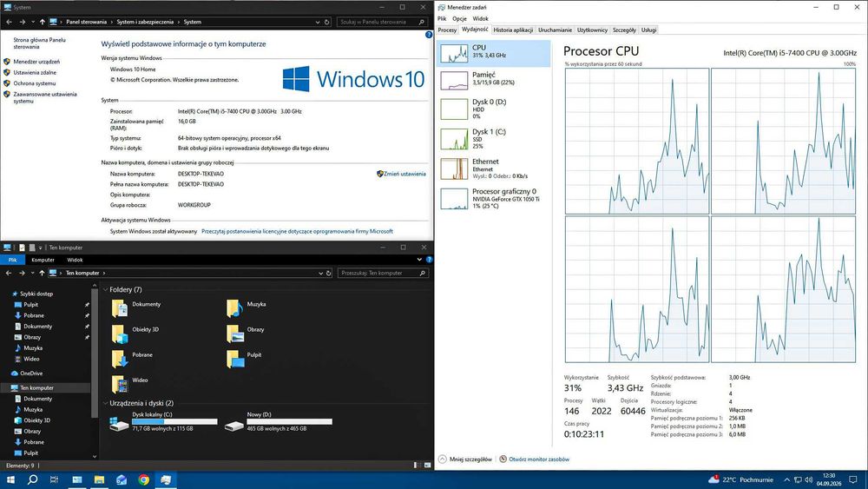Open the Explorer address bar dropdown
The image size is (868, 489).
click(x=320, y=273)
